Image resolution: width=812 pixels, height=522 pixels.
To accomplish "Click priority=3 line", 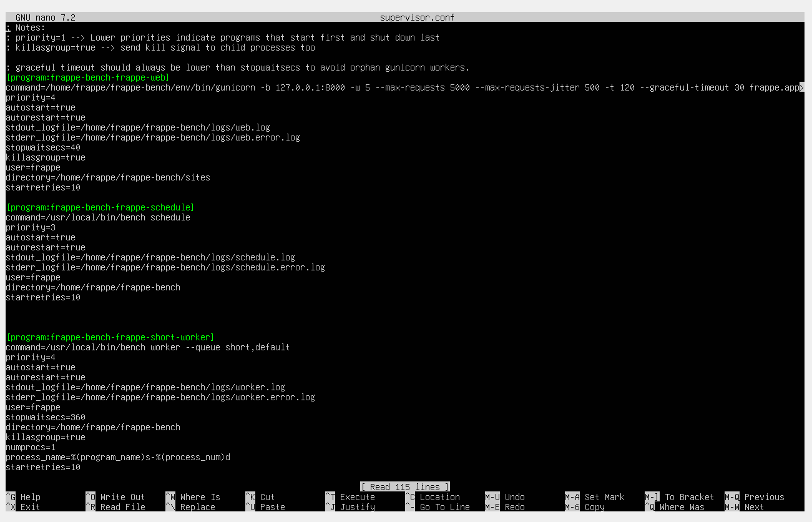I will [31, 227].
